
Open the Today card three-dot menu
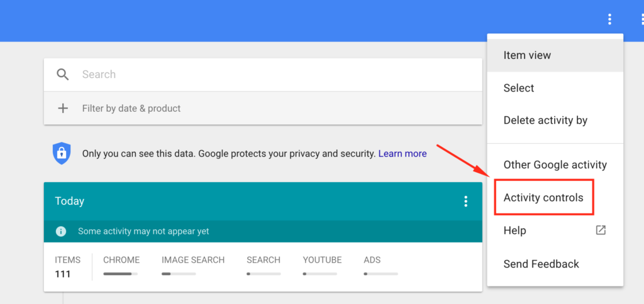465,201
